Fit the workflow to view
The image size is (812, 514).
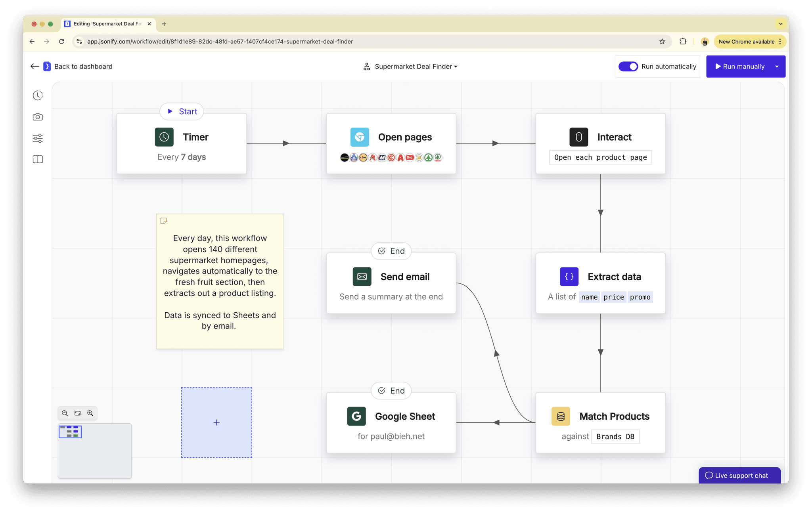tap(78, 413)
